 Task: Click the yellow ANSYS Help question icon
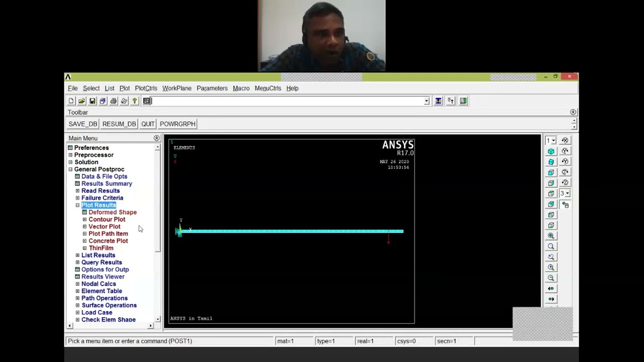134,101
